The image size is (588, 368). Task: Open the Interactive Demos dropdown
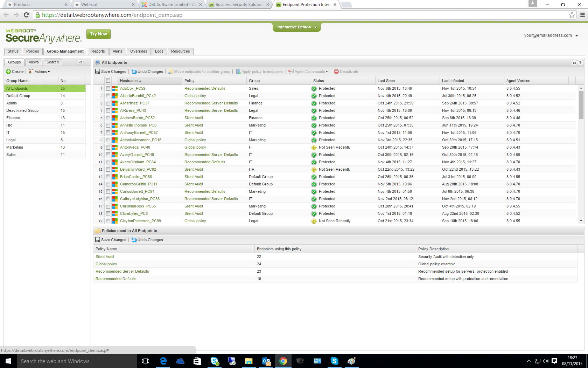297,27
